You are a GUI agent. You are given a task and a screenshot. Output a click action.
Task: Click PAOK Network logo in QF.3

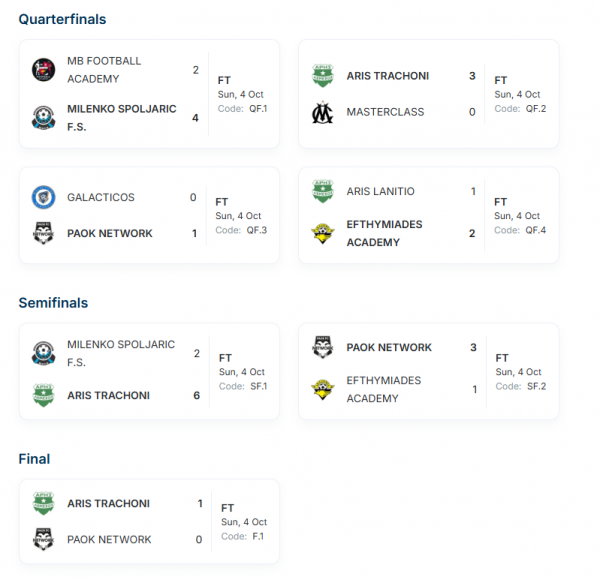coord(43,233)
